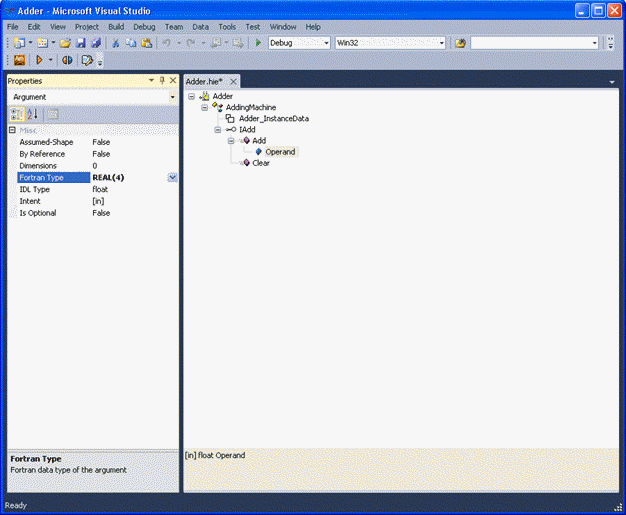Close the Adder.hie tab

click(x=233, y=81)
